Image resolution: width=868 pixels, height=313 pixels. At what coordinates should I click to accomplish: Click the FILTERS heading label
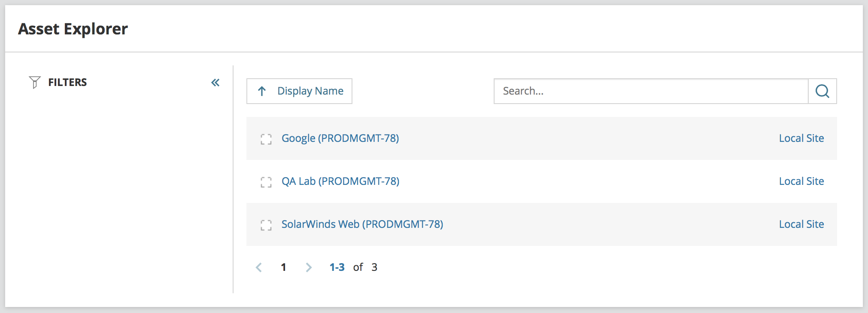pyautogui.click(x=67, y=83)
